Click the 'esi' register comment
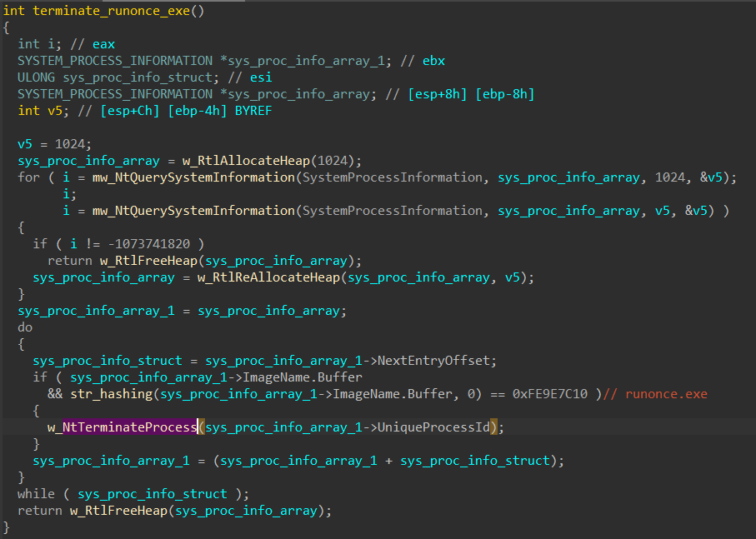The image size is (756, 539). pos(261,77)
